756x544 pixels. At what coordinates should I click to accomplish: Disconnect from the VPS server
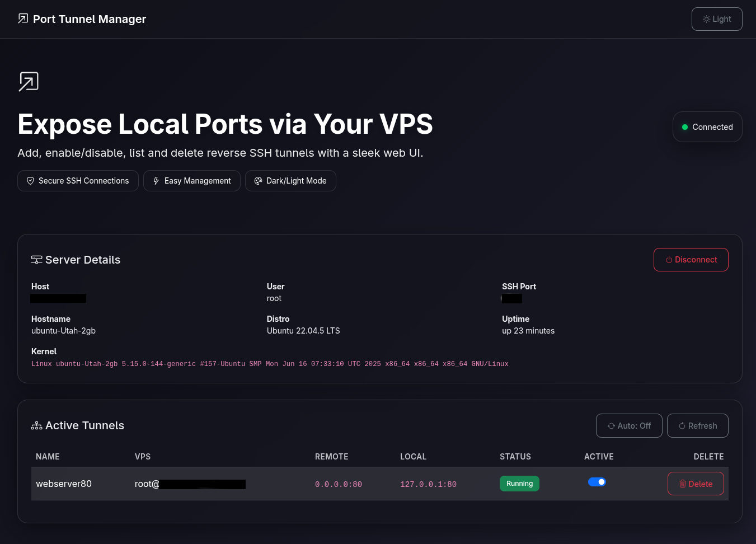click(691, 260)
